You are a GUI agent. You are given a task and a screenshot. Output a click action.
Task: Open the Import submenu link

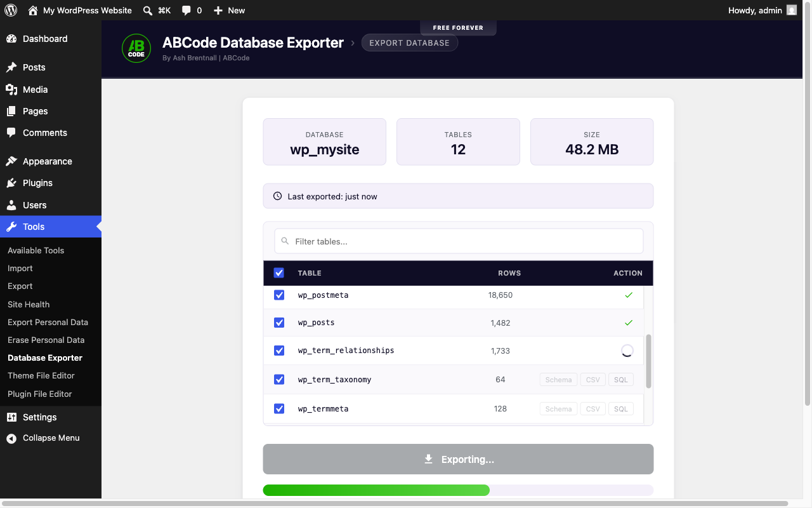[x=20, y=268]
